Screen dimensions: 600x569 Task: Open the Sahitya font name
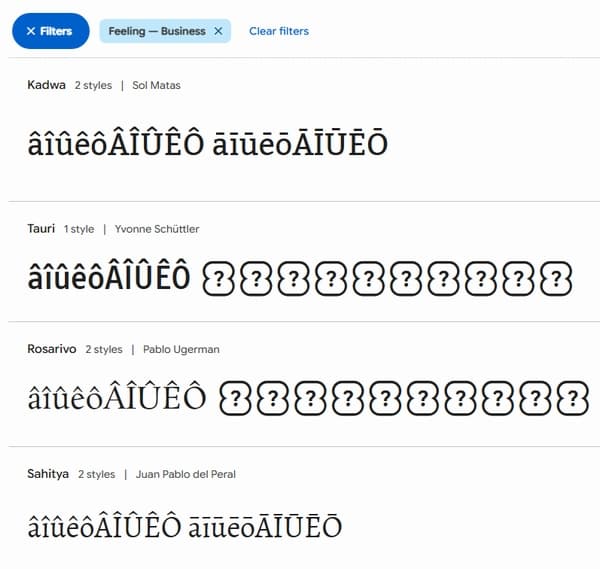click(x=48, y=473)
